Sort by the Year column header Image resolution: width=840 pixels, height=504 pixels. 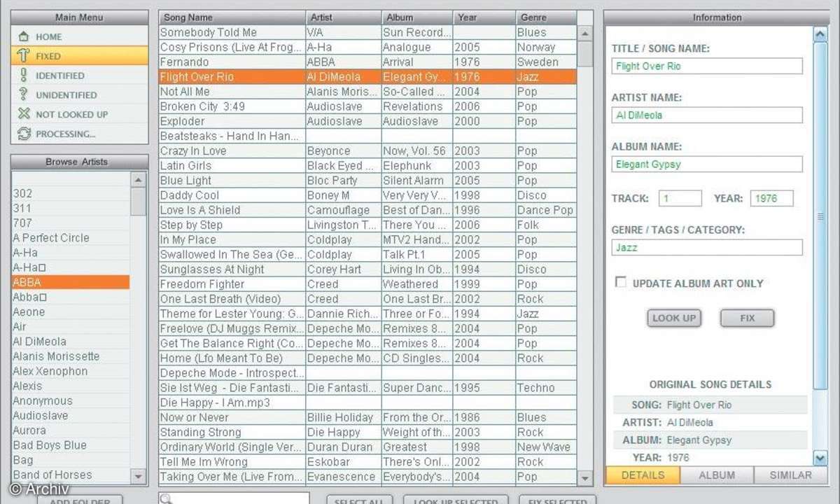tap(485, 17)
